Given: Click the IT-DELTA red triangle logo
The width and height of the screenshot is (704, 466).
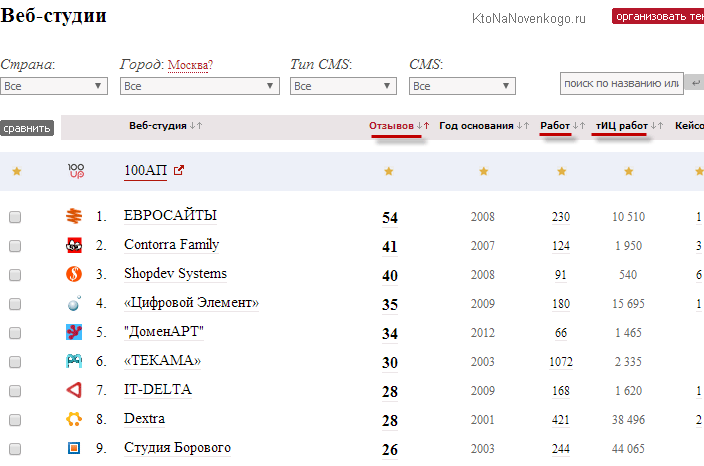Looking at the screenshot, I should click(x=74, y=390).
